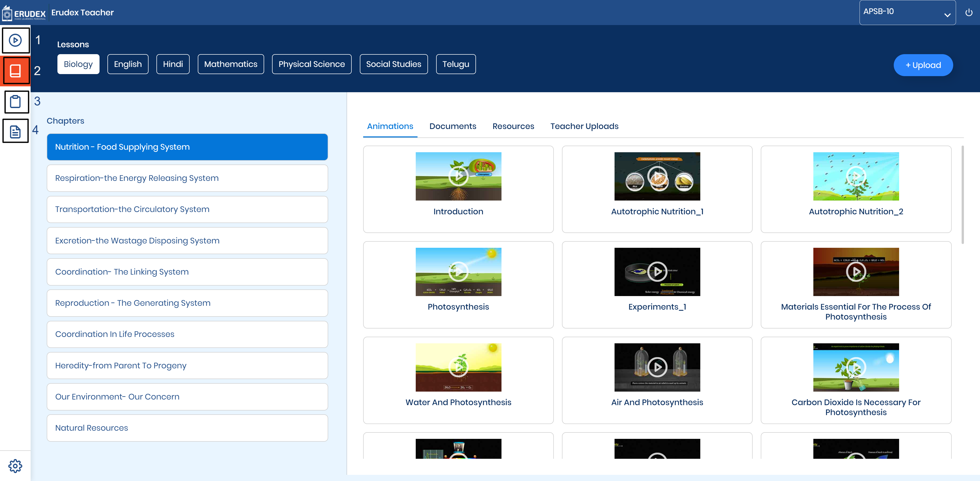Open Heredity-from Parent To Progeny chapter
Screen dimensions: 980x481
(187, 366)
